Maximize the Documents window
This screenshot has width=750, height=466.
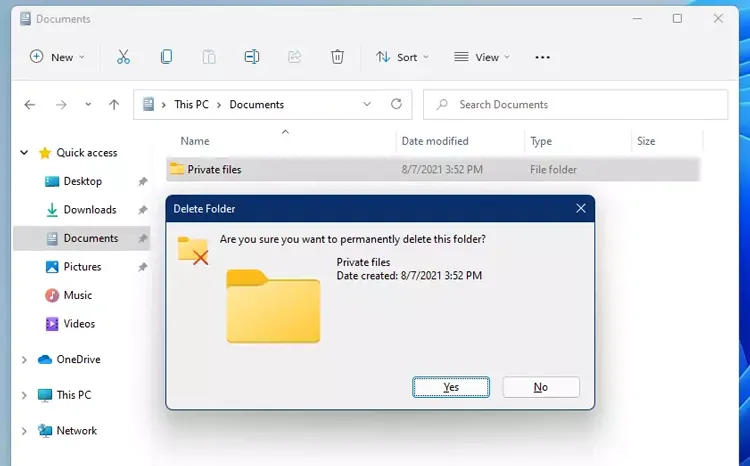pos(677,18)
